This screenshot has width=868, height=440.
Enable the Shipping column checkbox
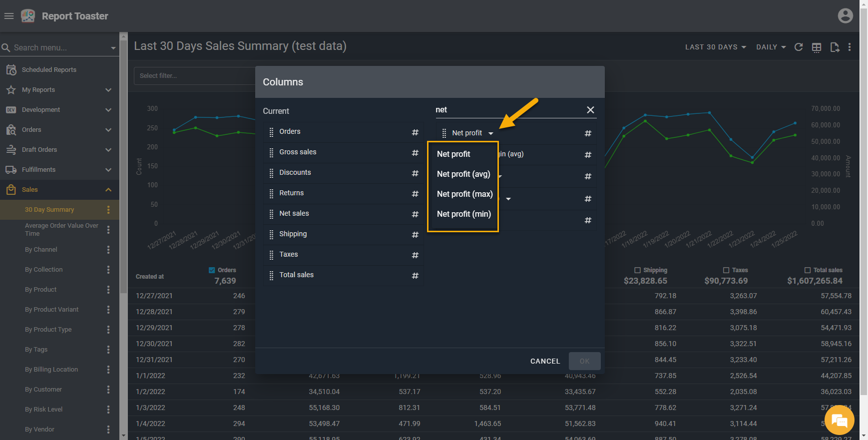[637, 270]
